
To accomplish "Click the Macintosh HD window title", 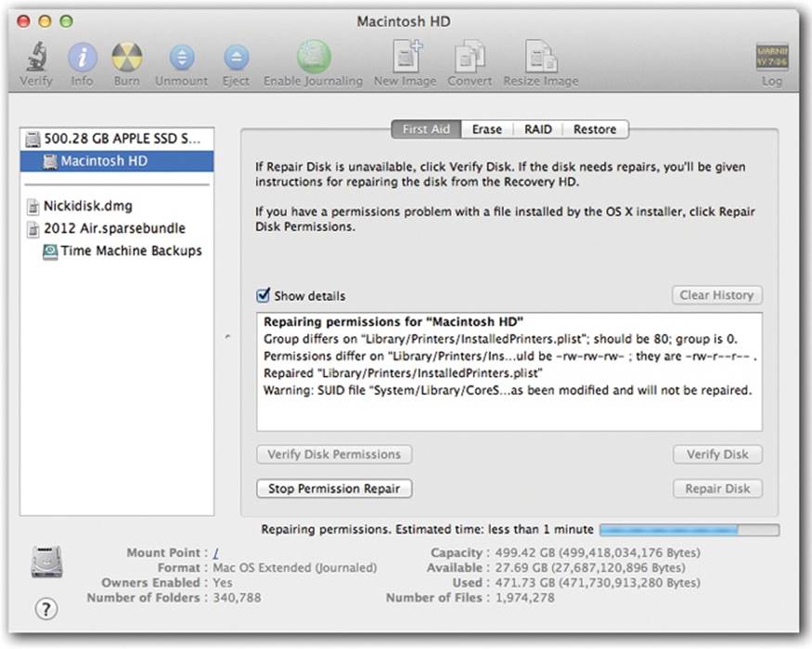I will (404, 21).
